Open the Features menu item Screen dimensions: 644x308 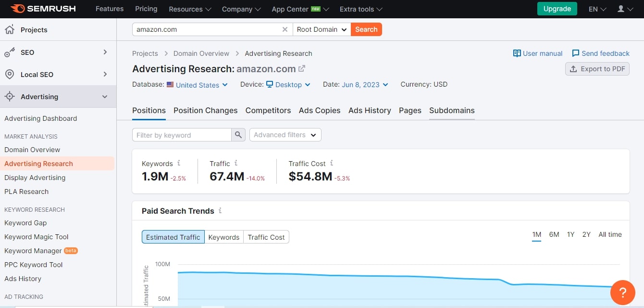coord(110,9)
